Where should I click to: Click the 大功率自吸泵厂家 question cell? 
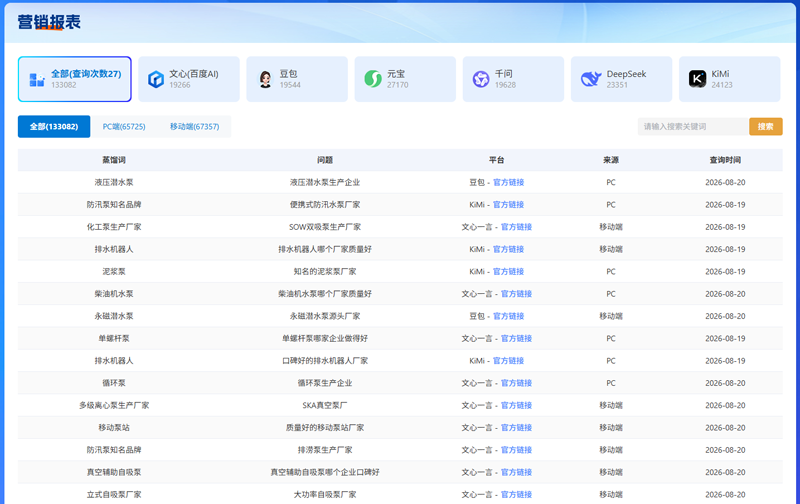click(324, 494)
